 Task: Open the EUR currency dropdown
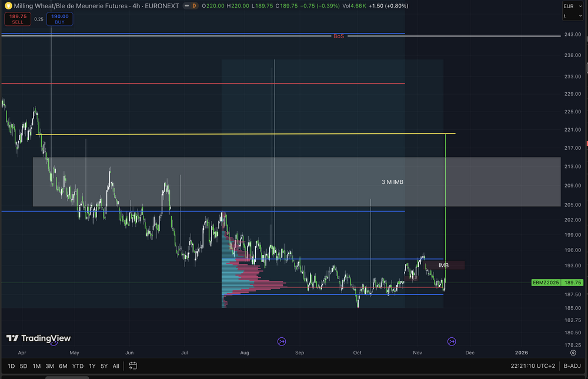[573, 6]
